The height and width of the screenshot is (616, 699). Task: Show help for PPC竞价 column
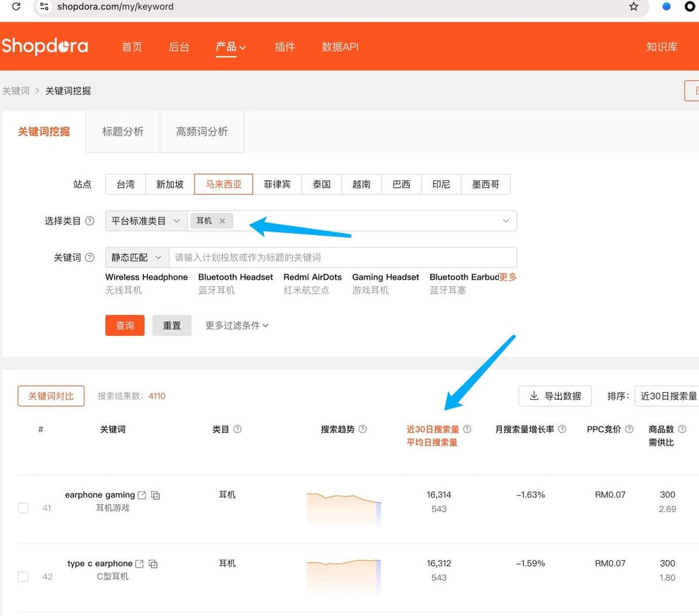tap(629, 429)
